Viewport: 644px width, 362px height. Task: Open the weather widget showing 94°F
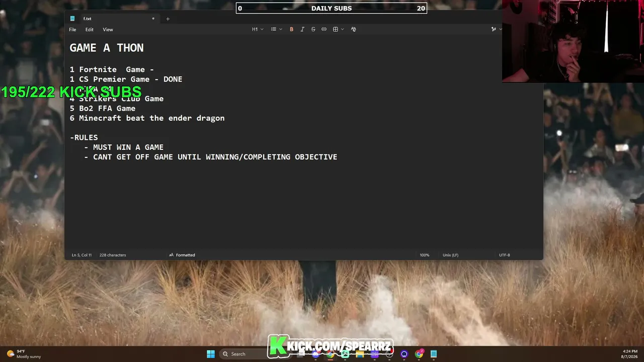point(24,354)
